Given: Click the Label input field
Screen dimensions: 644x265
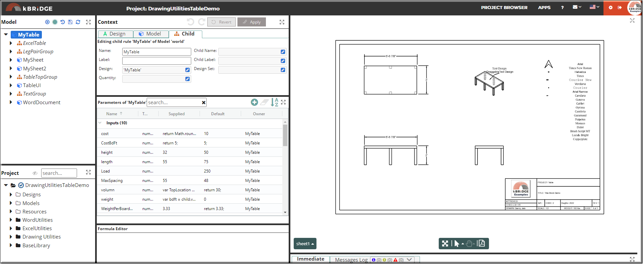Looking at the screenshot, I should click(x=156, y=61).
